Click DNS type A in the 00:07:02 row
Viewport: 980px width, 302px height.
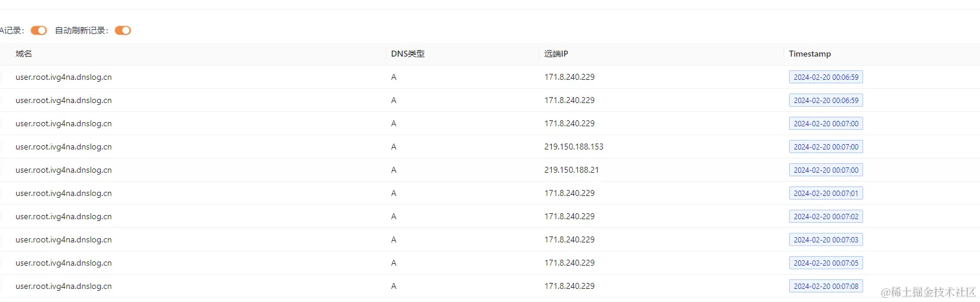click(394, 216)
